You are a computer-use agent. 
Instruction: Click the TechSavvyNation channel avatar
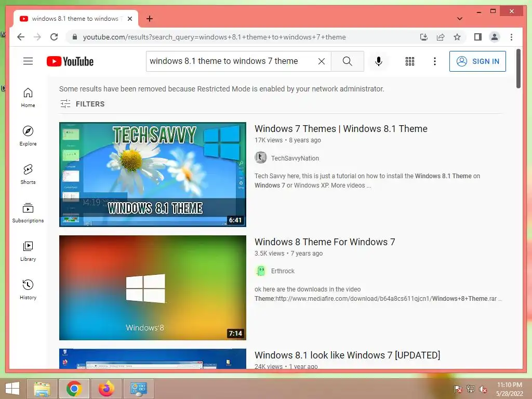261,157
